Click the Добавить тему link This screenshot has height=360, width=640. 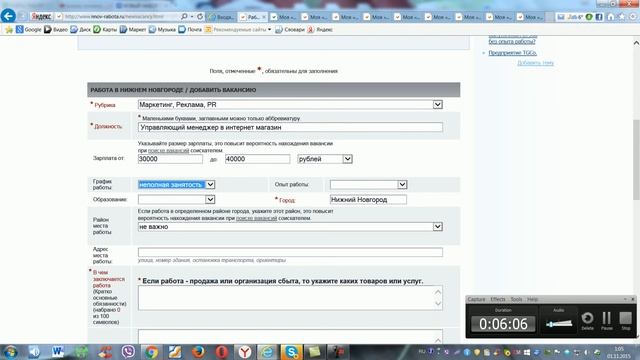coord(536,63)
